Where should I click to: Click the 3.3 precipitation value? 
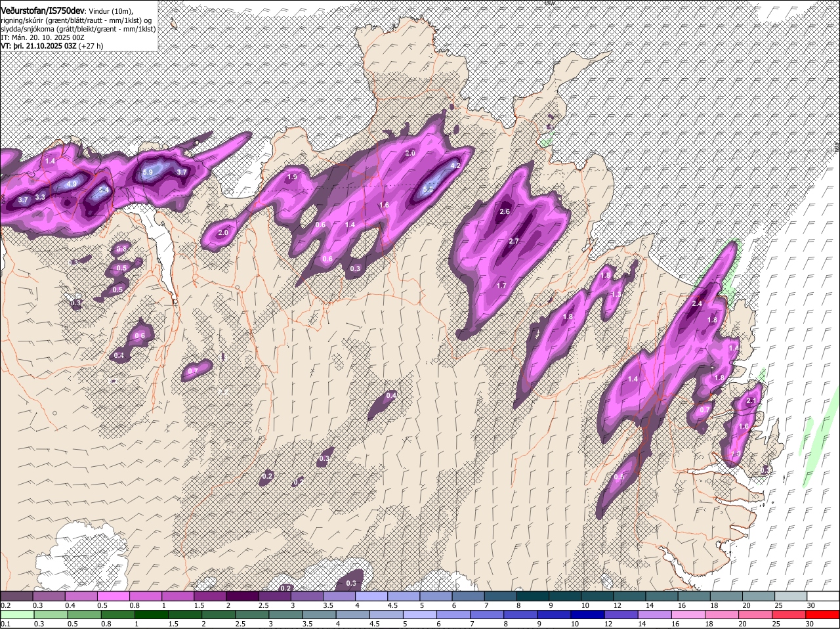click(x=40, y=197)
